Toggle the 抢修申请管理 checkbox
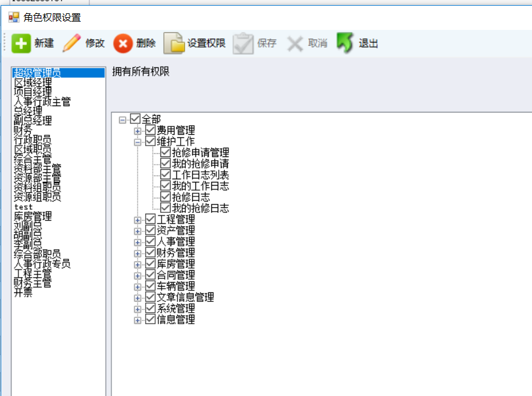 coord(165,153)
